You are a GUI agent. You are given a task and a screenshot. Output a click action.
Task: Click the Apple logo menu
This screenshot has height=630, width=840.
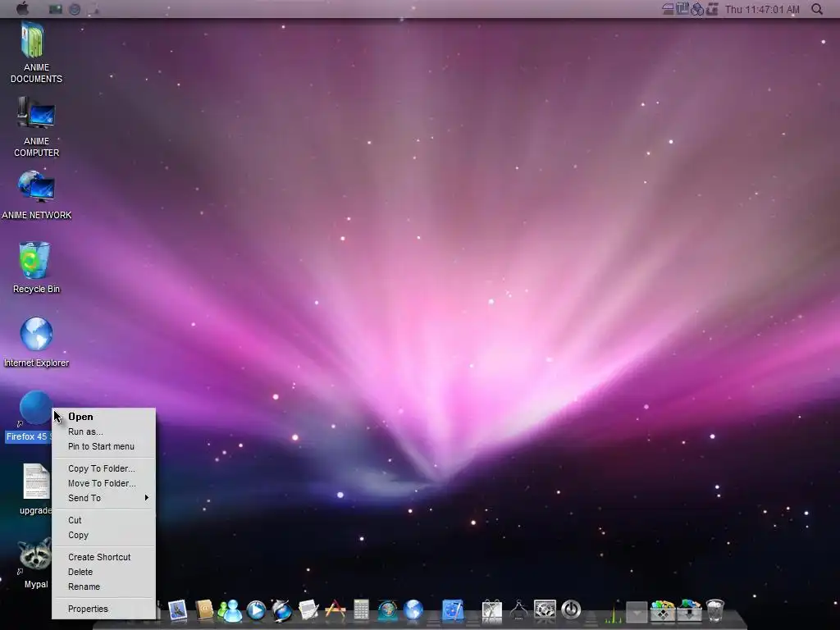tap(22, 8)
